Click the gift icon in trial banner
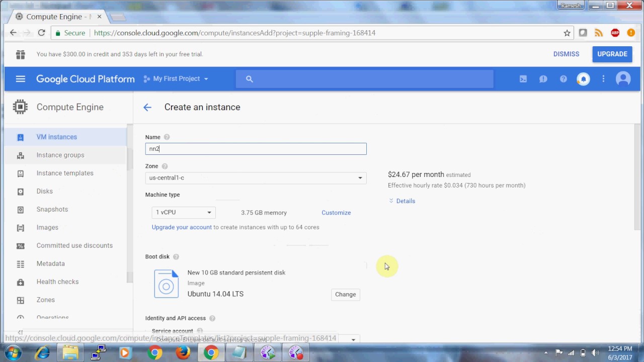644x362 pixels. pos(20,54)
